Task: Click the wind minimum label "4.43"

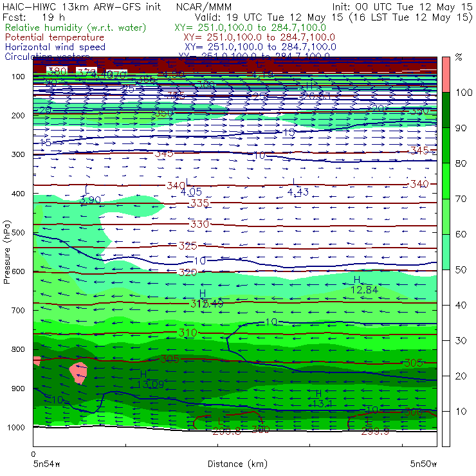Action: pyautogui.click(x=298, y=192)
